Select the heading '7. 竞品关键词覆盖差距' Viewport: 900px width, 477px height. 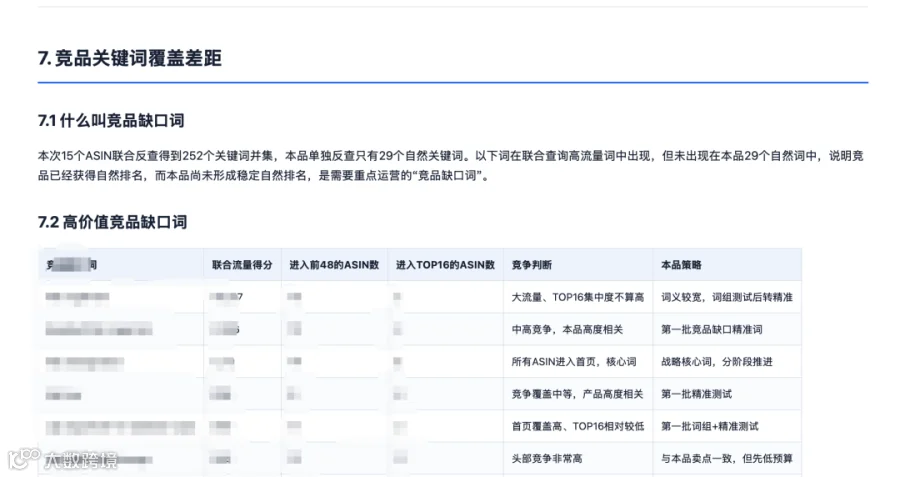(x=130, y=59)
